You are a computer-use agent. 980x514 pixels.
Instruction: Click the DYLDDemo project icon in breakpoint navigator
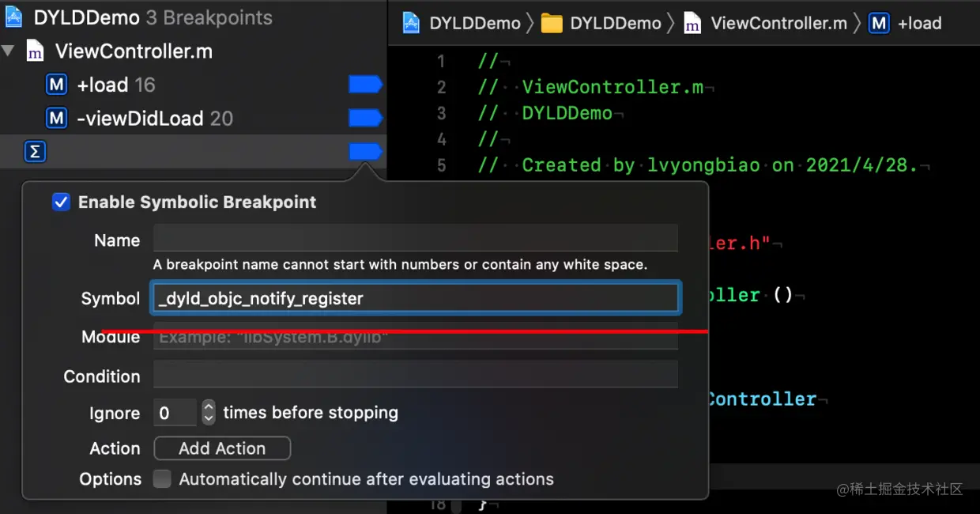13,17
